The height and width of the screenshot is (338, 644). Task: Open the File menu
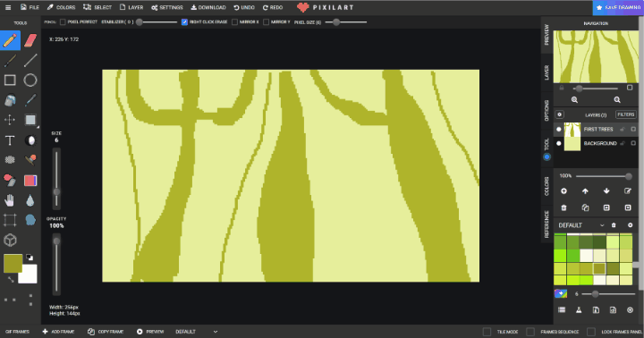[x=30, y=7]
